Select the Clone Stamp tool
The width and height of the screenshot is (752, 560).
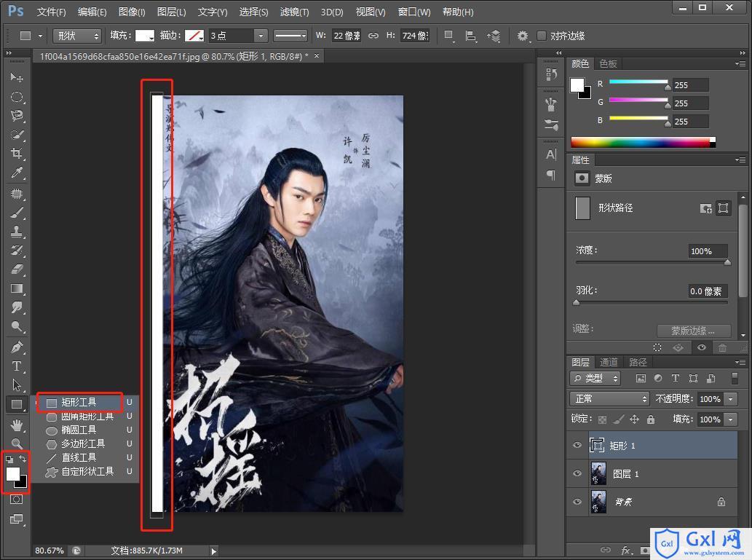16,232
